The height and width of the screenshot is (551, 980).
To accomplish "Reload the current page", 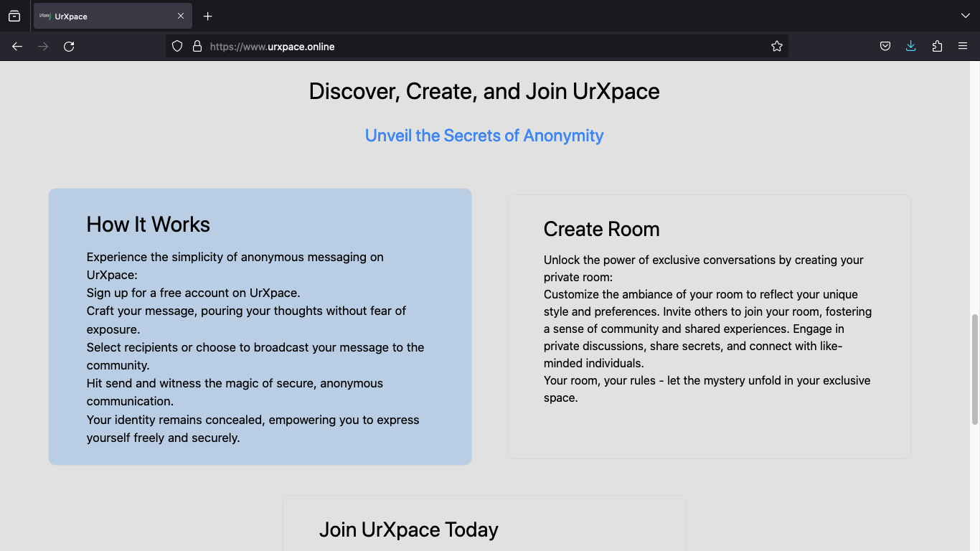I will [69, 47].
